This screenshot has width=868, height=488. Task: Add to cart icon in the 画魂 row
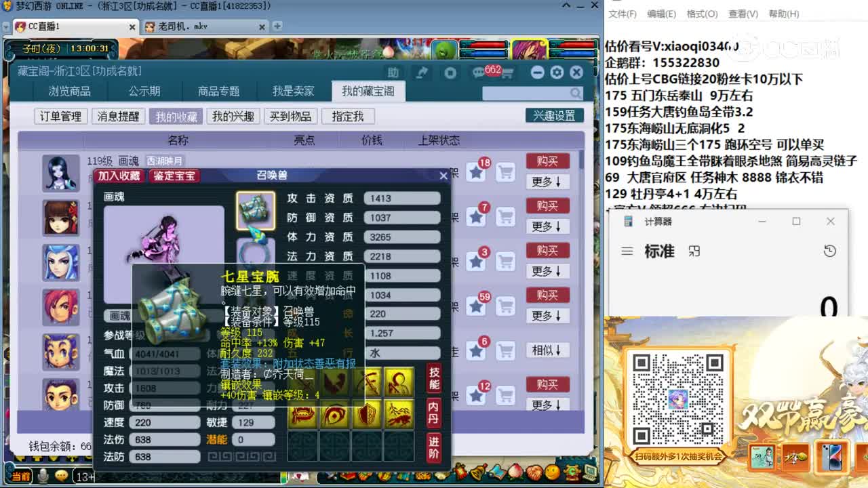[x=505, y=172]
